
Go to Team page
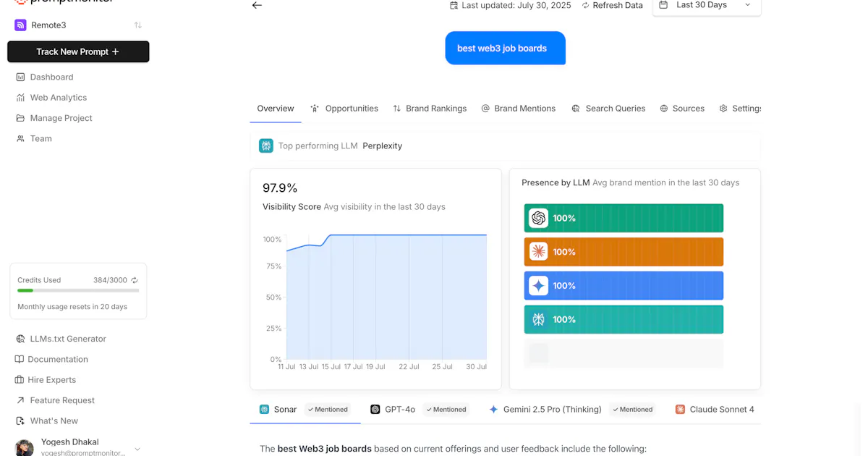[41, 138]
